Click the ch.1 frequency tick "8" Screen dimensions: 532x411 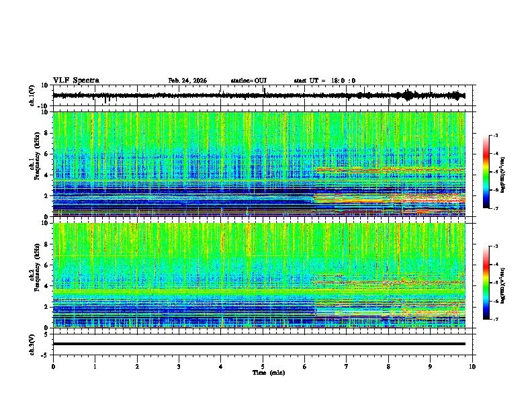click(x=47, y=133)
